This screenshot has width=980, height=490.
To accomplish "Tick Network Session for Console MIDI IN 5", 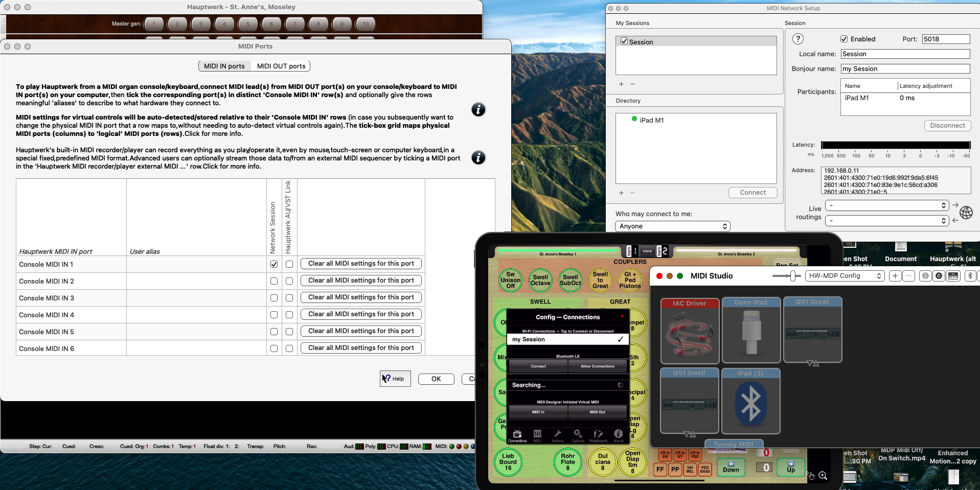I will click(274, 332).
